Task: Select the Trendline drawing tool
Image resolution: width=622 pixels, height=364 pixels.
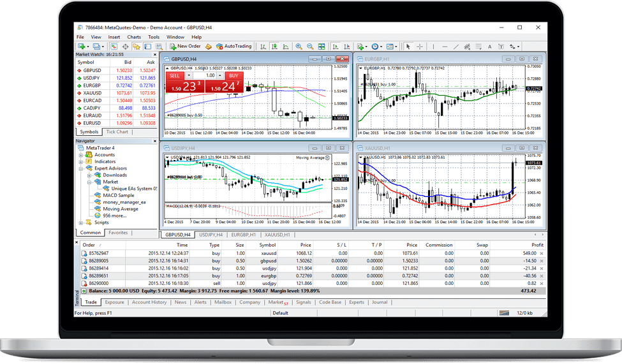Action: 456,47
